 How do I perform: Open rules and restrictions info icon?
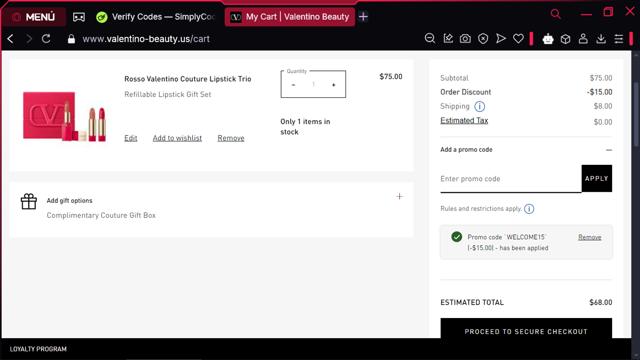529,209
